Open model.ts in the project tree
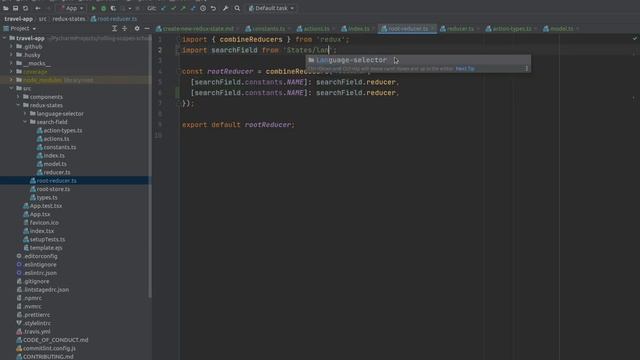The width and height of the screenshot is (640, 360). click(55, 164)
